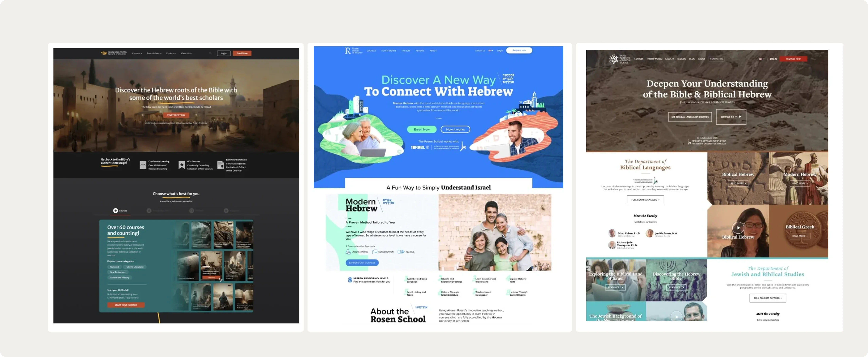Open the Courses dropdown on Israel Bible Center
The width and height of the screenshot is (868, 357).
(137, 53)
